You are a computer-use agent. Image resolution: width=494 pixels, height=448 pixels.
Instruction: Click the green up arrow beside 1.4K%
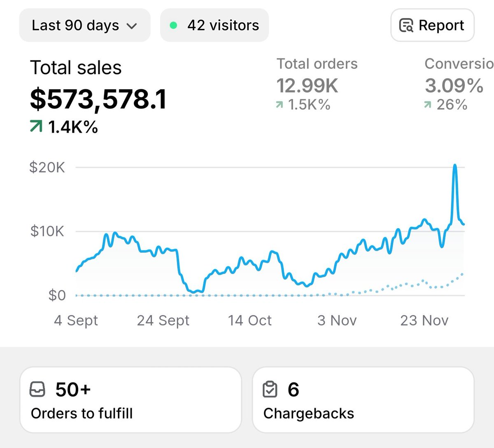coord(36,126)
